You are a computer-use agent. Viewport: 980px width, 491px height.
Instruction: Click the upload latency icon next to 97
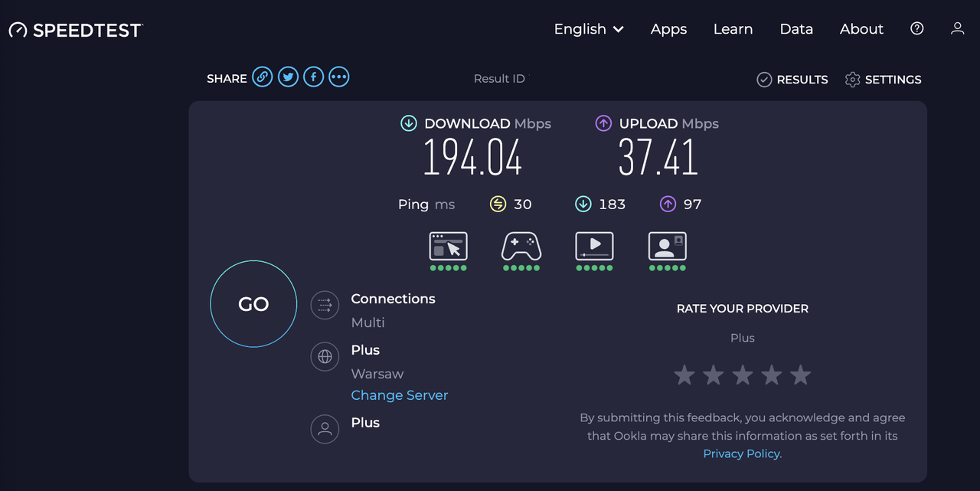668,204
